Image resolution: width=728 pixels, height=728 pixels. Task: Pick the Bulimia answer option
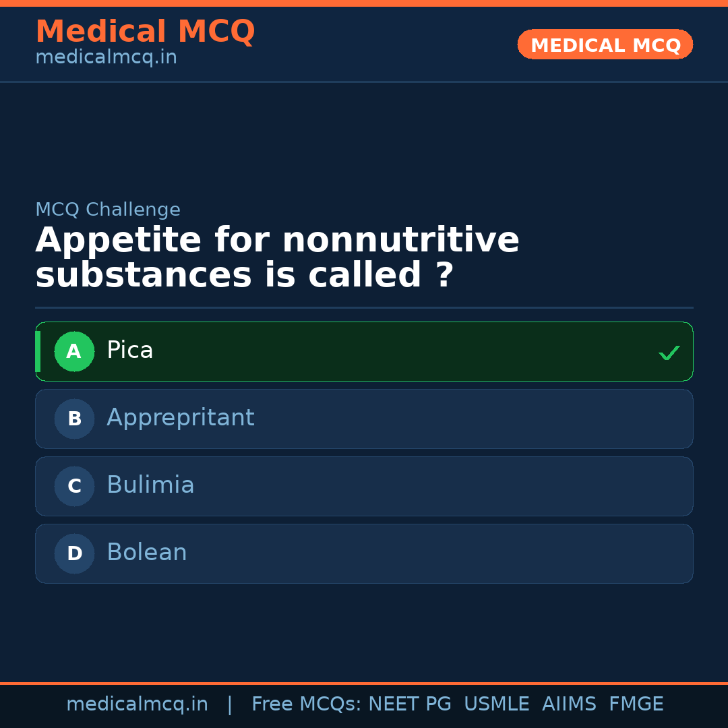364,486
